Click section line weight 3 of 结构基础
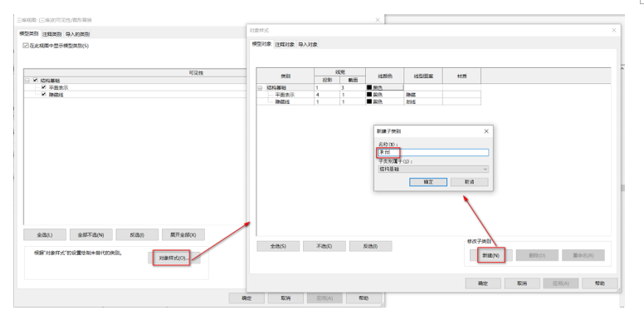644x315 pixels. (x=353, y=87)
